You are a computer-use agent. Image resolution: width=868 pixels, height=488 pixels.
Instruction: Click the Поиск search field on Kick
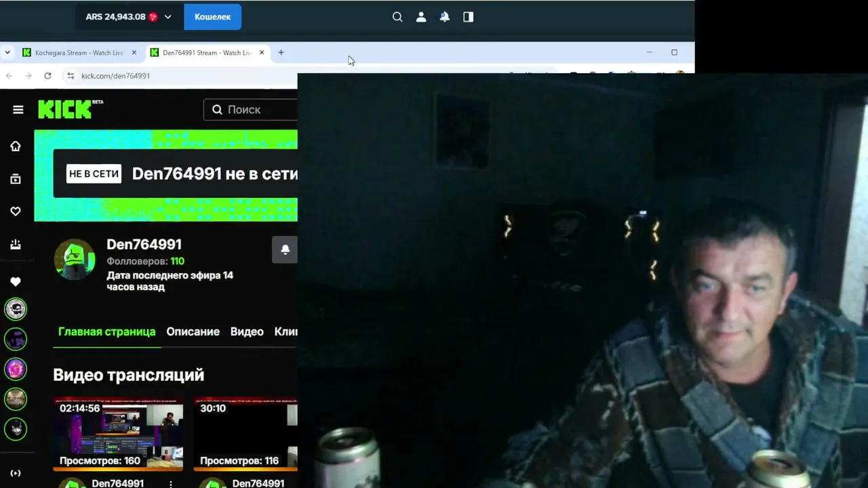click(x=250, y=110)
